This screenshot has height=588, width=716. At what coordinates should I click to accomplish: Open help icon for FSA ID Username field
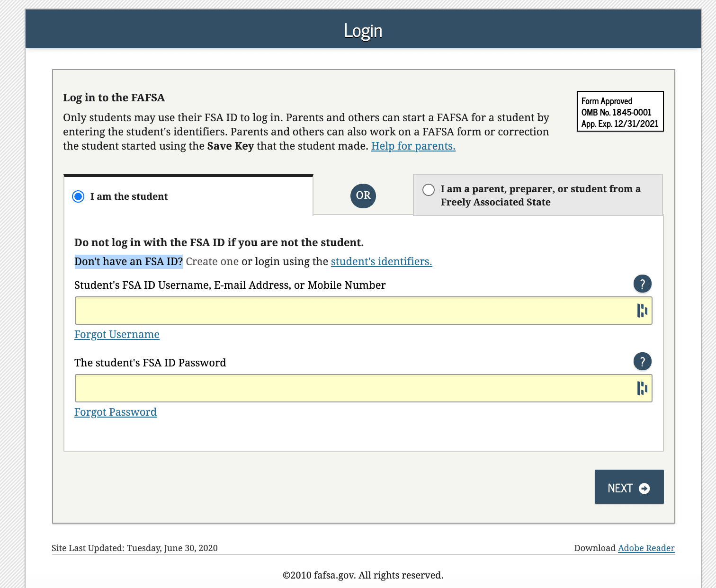(x=642, y=284)
